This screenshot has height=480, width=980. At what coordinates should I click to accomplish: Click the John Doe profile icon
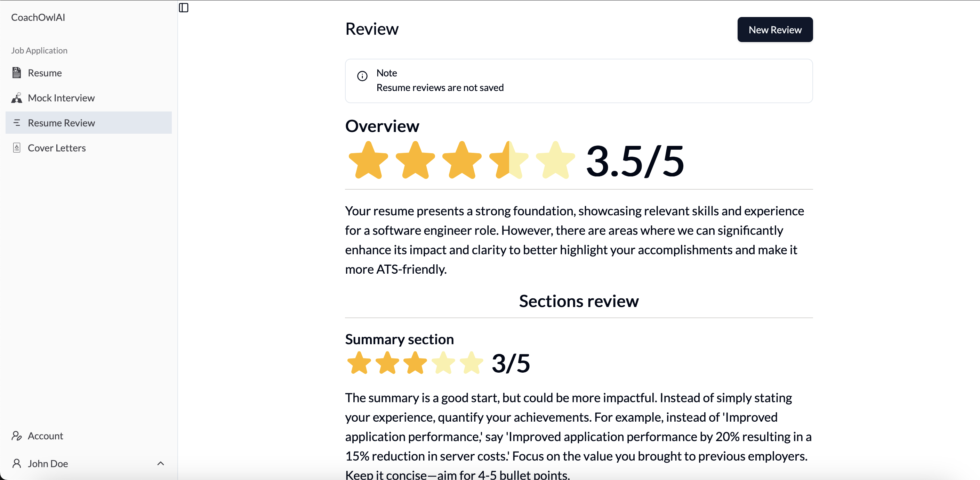[x=16, y=463]
